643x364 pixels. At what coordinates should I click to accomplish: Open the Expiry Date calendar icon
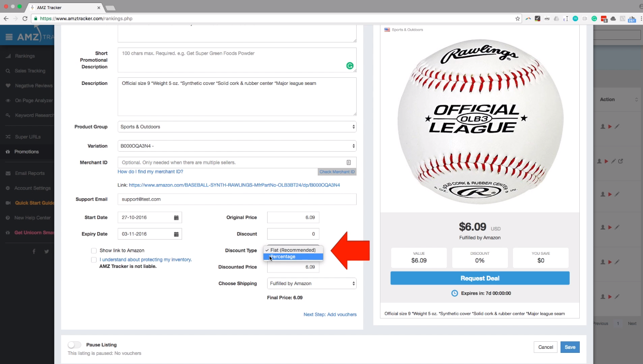(x=176, y=234)
